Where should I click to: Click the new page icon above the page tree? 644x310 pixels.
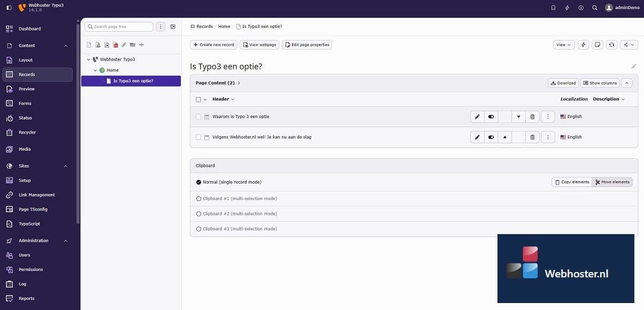tap(89, 45)
